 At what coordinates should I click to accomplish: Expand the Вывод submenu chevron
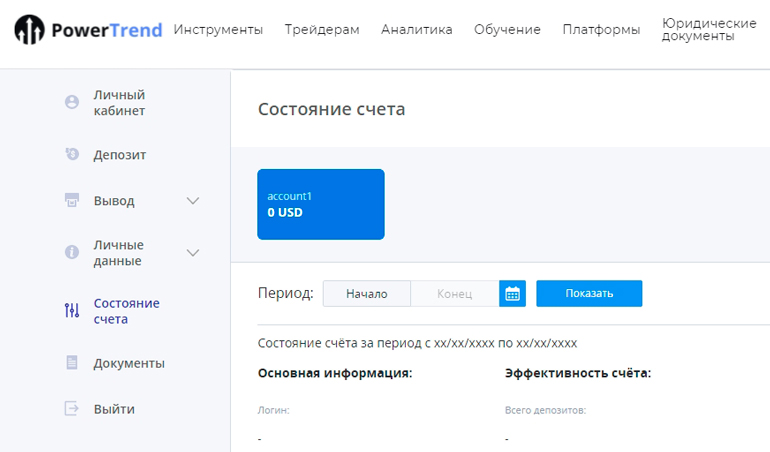(193, 200)
